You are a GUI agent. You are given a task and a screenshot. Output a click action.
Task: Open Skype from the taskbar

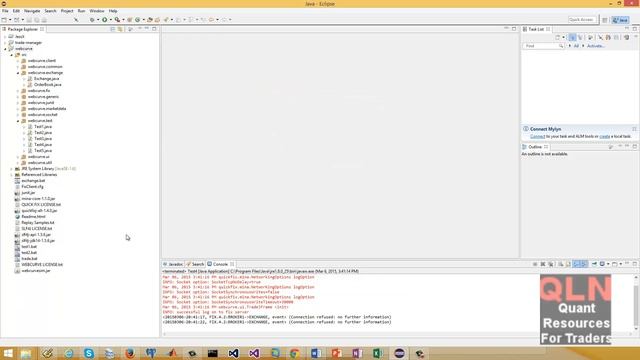click(89, 353)
